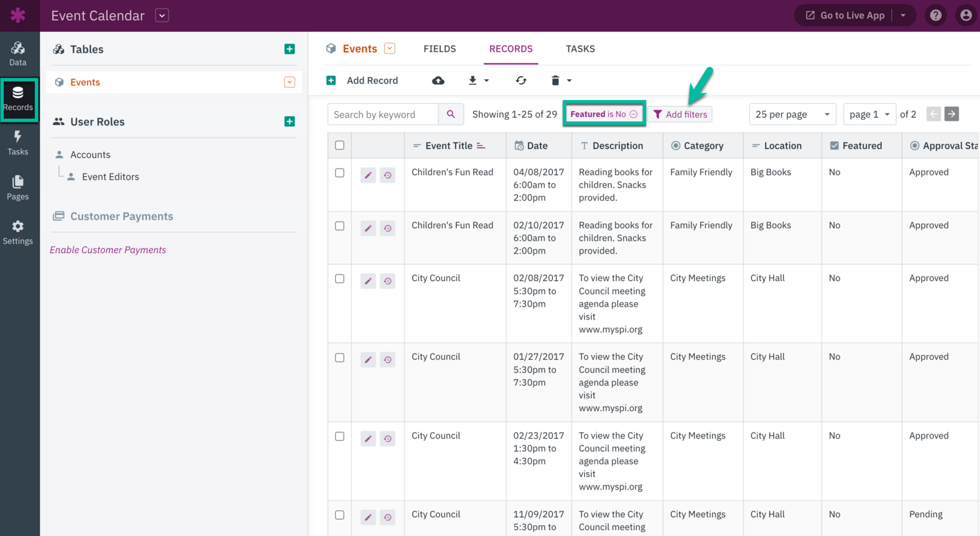Go to Pages in the sidebar

click(x=18, y=188)
